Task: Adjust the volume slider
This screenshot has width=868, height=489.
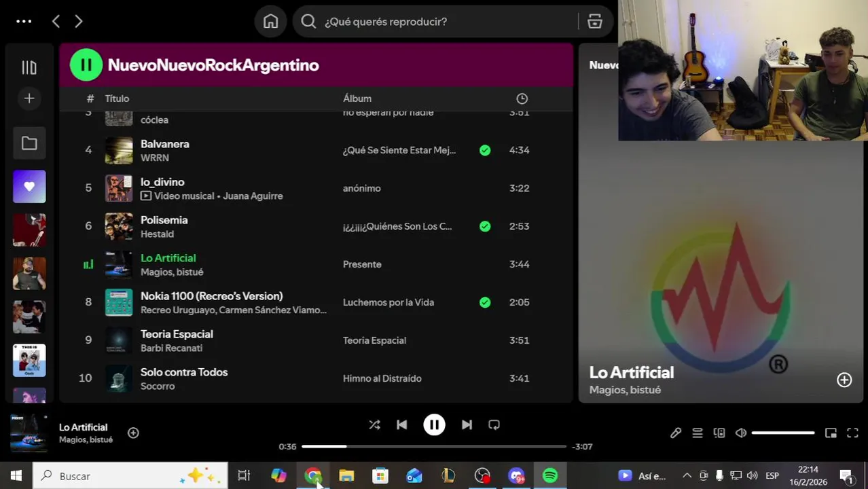Action: [x=783, y=433]
